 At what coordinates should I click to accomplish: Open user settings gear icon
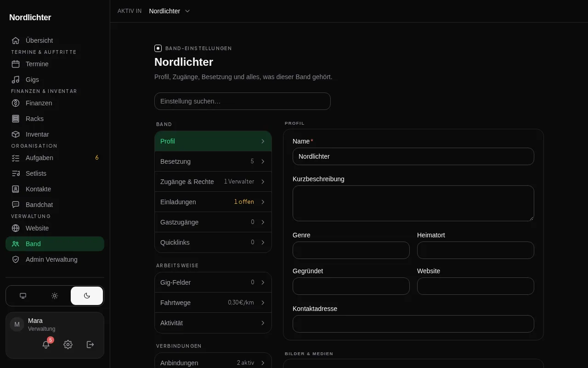pos(68,345)
